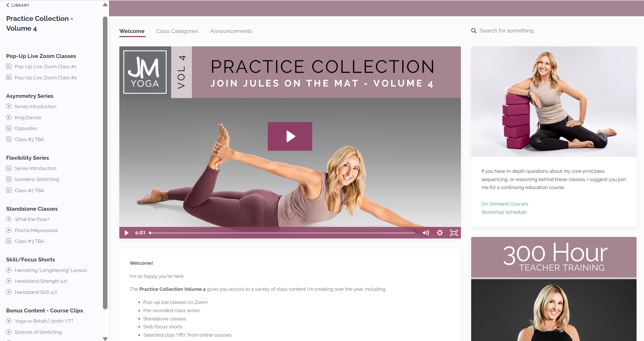Image resolution: width=644 pixels, height=341 pixels.
Task: Switch to the Welcome tab
Action: [x=132, y=31]
